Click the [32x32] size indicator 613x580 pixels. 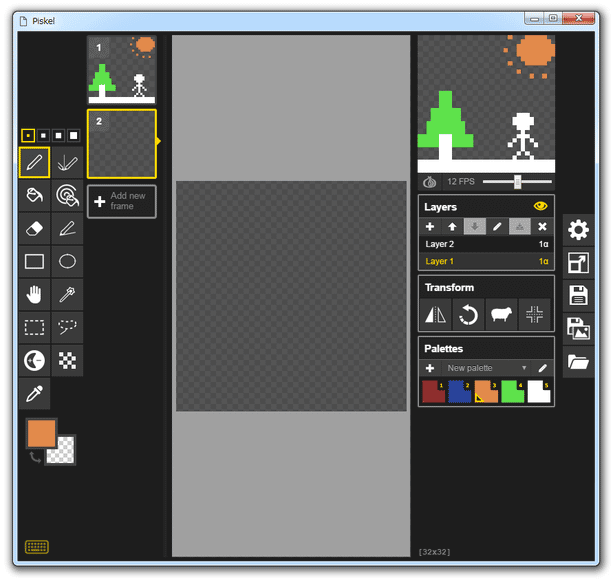(x=434, y=552)
